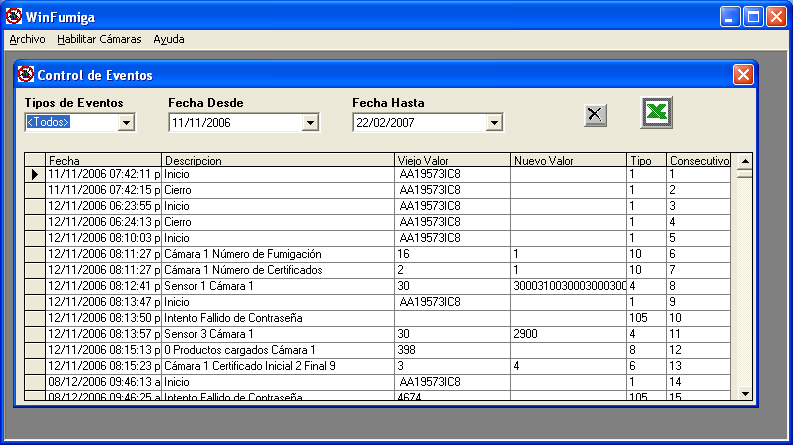
Task: Minimize the WinFumiga window
Action: click(x=730, y=17)
